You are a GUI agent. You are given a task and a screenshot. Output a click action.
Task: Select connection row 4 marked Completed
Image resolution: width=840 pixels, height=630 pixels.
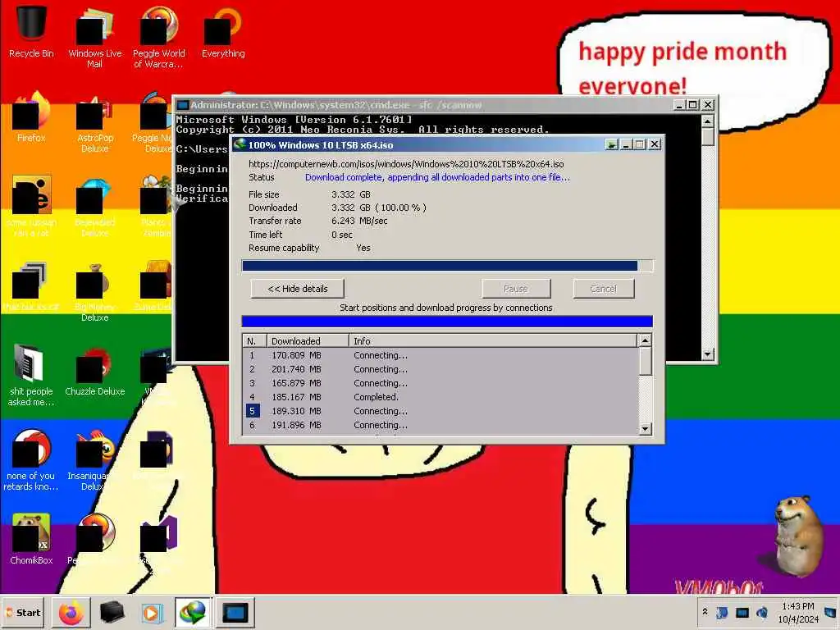[441, 397]
